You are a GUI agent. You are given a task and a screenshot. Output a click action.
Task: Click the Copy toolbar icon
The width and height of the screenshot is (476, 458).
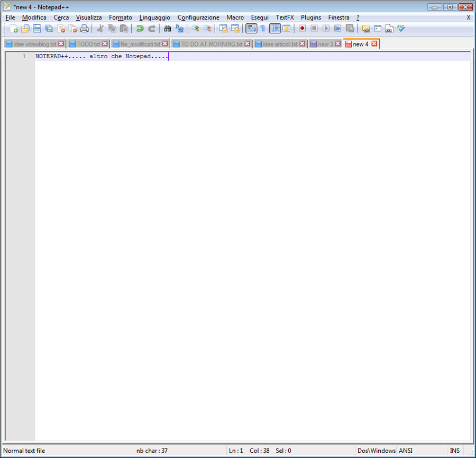coord(112,29)
